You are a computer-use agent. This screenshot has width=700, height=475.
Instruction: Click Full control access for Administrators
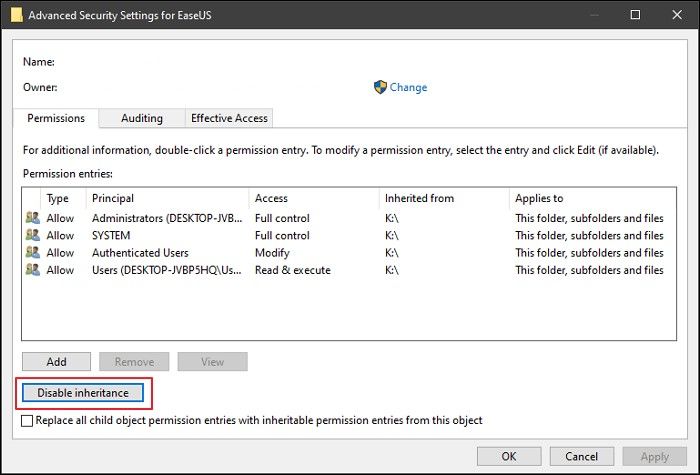282,218
